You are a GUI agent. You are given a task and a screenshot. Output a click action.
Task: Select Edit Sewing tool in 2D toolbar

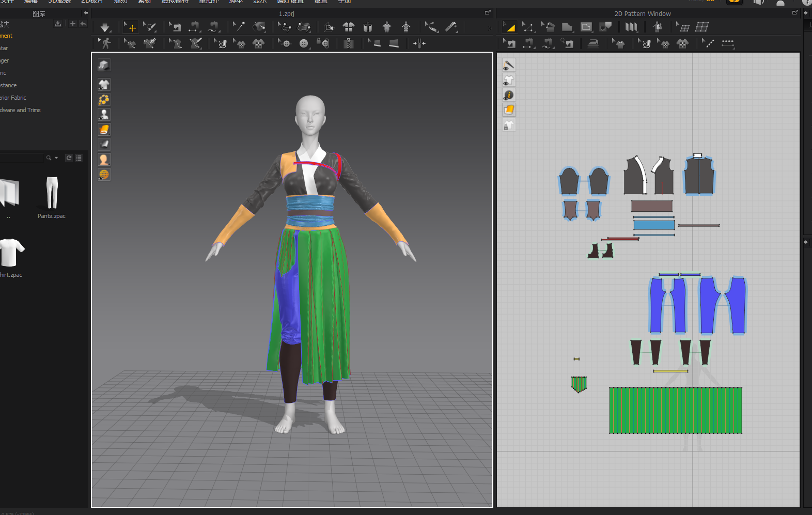[509, 43]
